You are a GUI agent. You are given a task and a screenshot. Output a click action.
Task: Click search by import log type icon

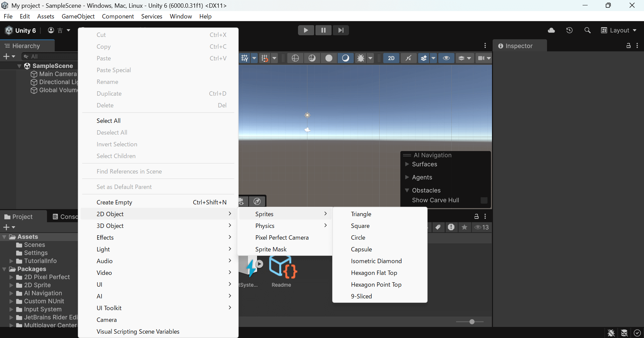(x=451, y=227)
